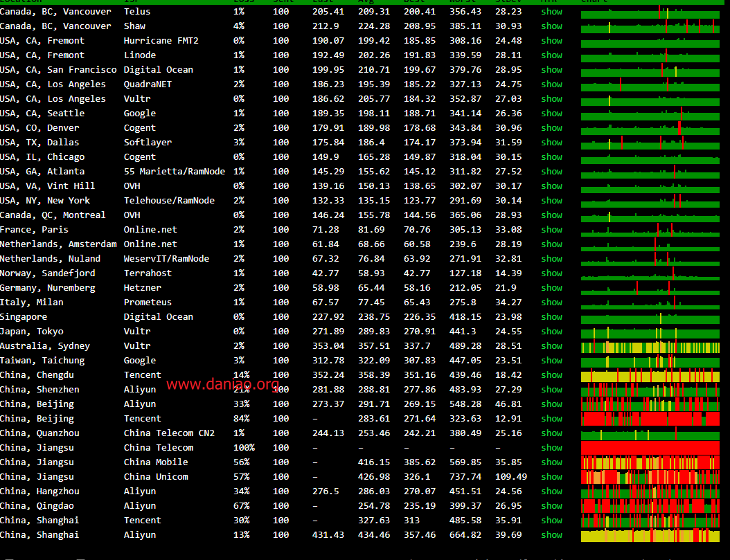730x560 pixels.
Task: Open 'show' link for Milan Prometeus
Action: click(552, 302)
